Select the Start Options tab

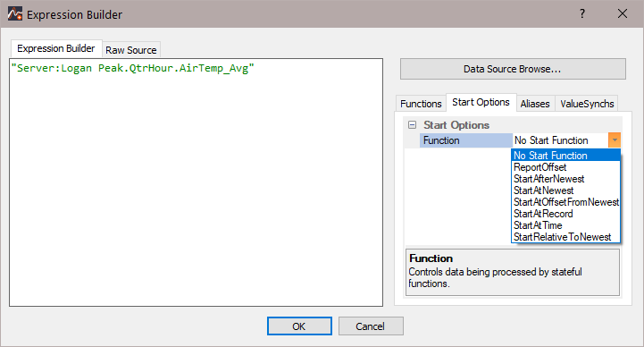(481, 102)
